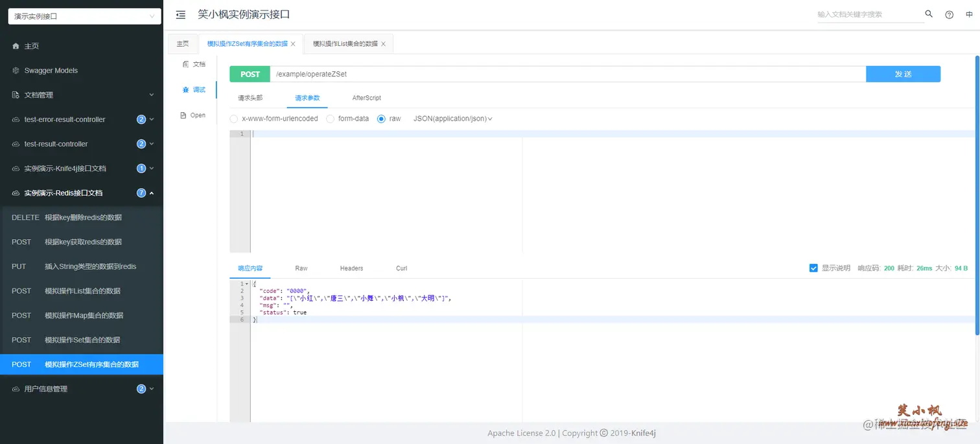Viewport: 980px width, 444px height.
Task: Click the home icon beside 主页
Action: click(16, 46)
